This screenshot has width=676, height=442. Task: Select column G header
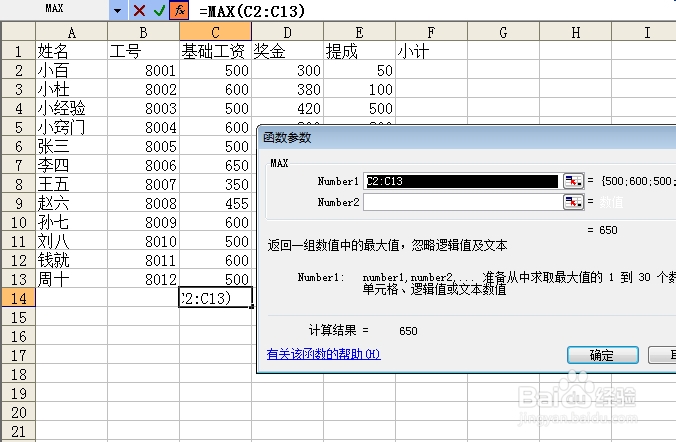pyautogui.click(x=504, y=32)
